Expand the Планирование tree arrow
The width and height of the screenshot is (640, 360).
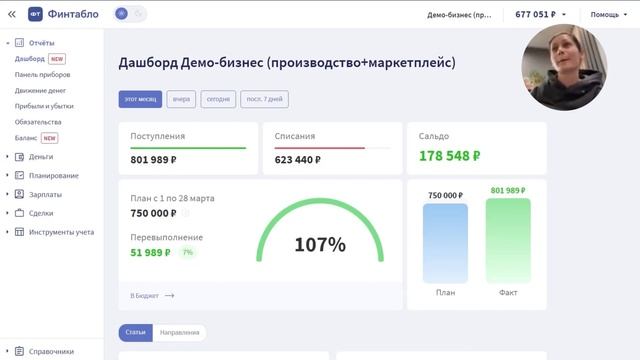[x=7, y=175]
